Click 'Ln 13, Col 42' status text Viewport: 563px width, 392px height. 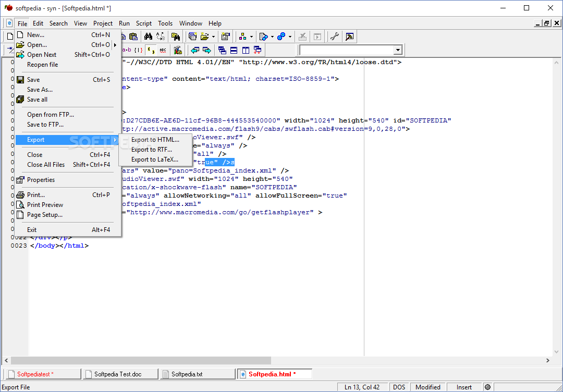[x=362, y=387]
